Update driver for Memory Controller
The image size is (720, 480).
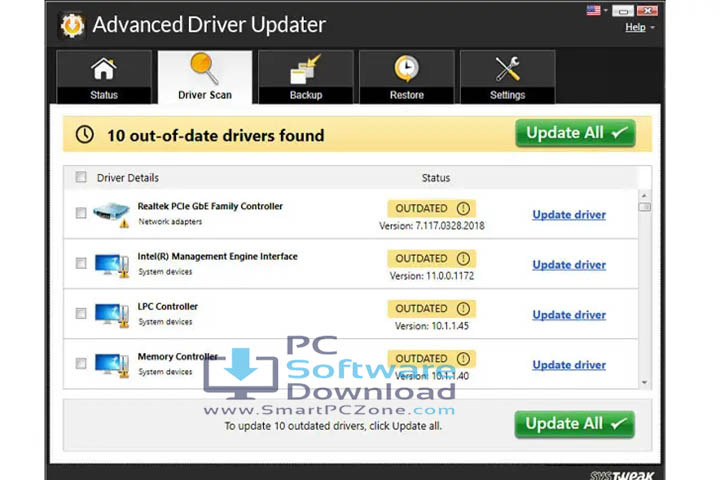pos(569,365)
